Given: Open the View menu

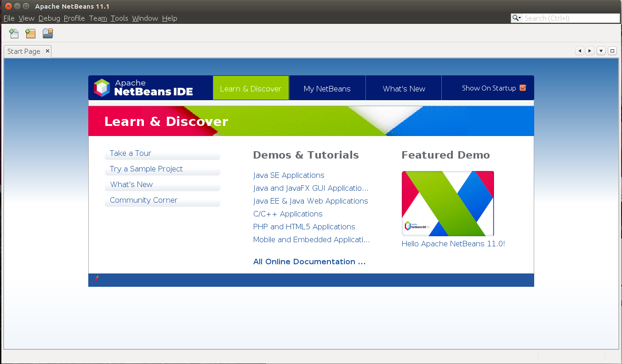Looking at the screenshot, I should pyautogui.click(x=27, y=18).
